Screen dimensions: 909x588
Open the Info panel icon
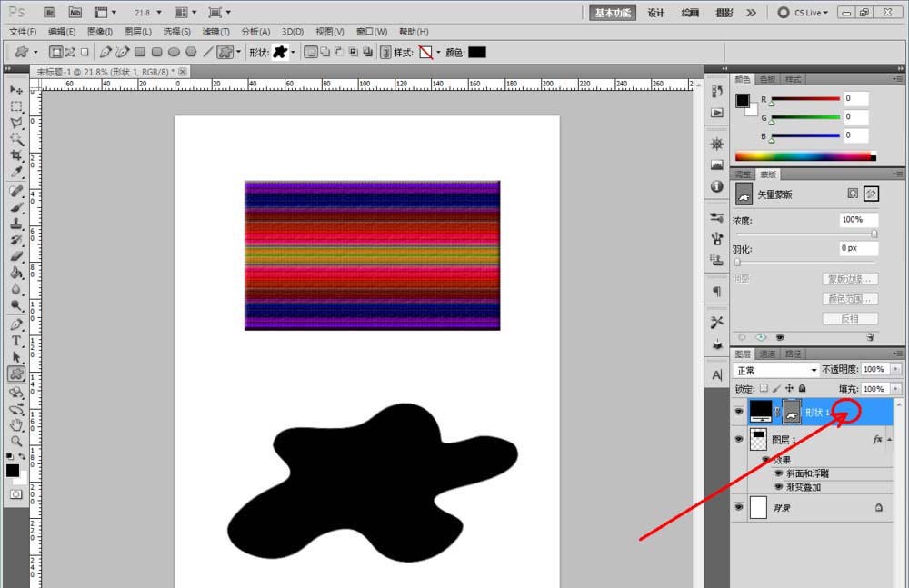[x=717, y=186]
